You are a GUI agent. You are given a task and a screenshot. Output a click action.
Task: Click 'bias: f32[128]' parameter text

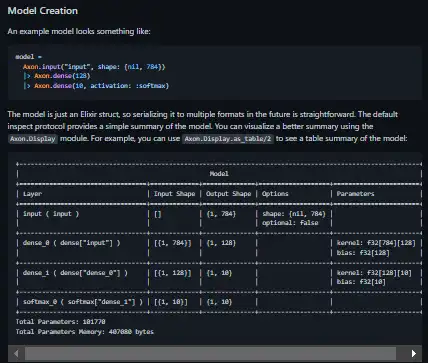(363, 253)
